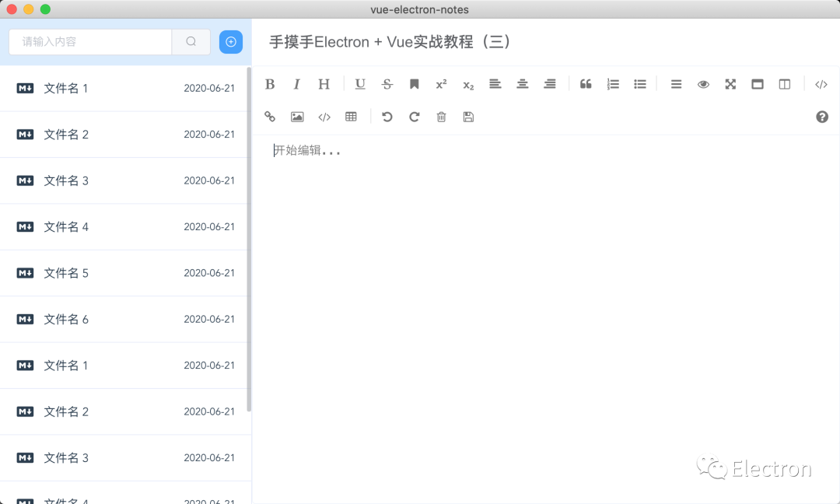Toggle split-column editing view
The width and height of the screenshot is (840, 504).
[x=784, y=84]
